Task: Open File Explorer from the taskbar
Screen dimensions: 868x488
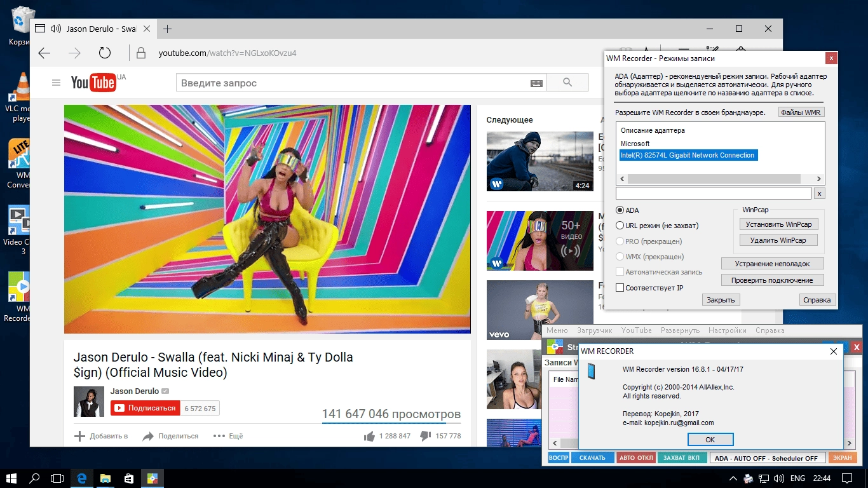Action: point(105,478)
